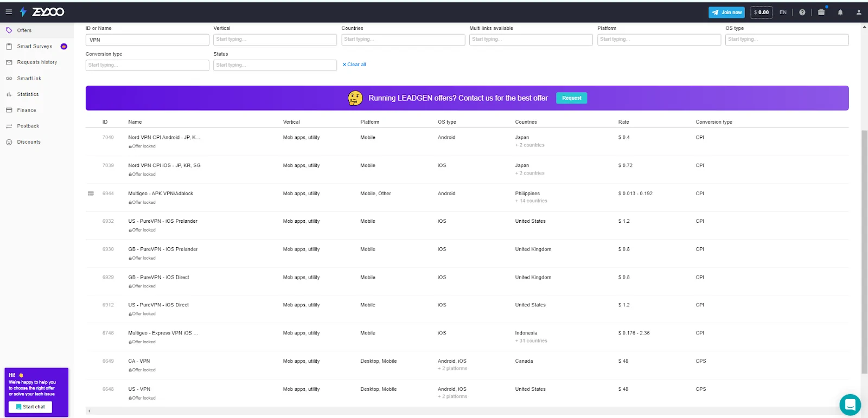Click the briefcase icon in top bar
The image size is (868, 418).
pos(821,12)
